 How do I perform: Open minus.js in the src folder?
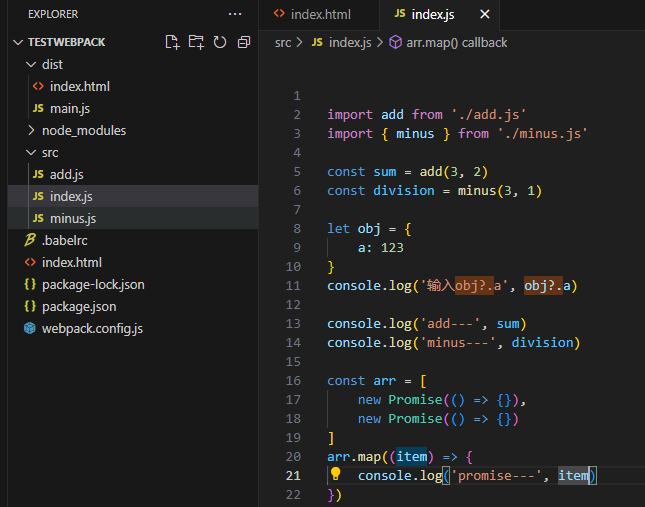point(133,218)
